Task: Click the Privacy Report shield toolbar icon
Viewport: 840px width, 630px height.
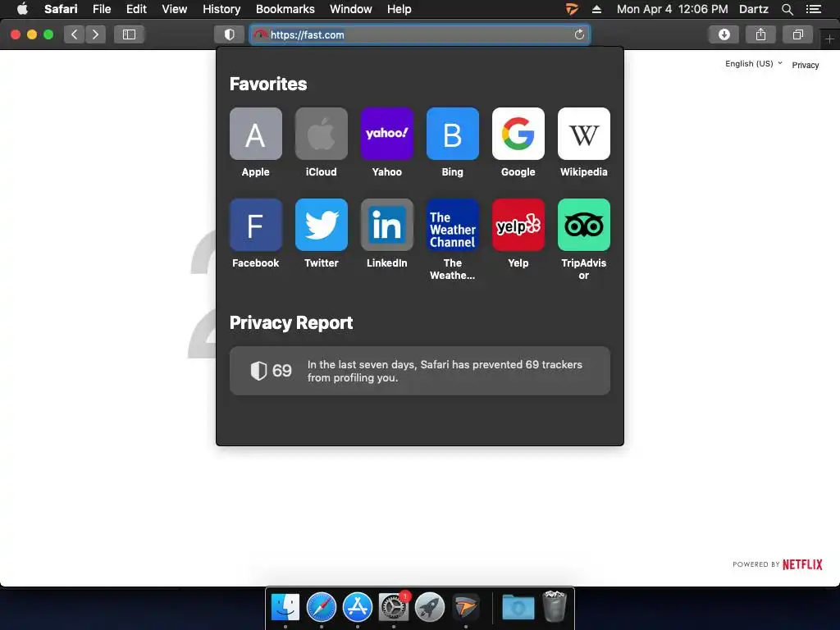Action: (230, 34)
